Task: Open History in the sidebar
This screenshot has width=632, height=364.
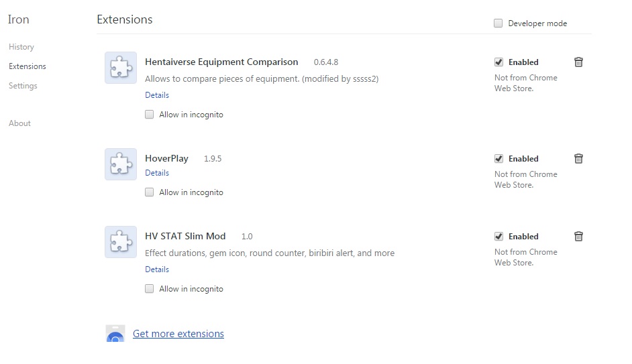Action: click(21, 47)
